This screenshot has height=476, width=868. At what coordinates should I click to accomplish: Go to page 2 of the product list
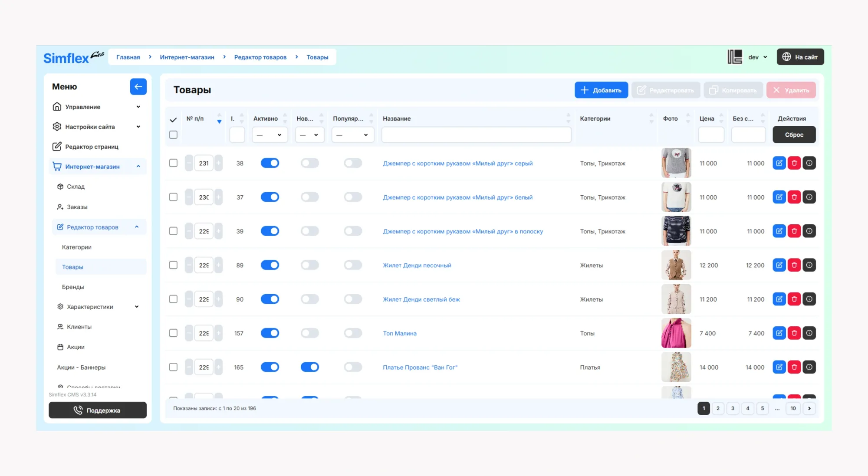pyautogui.click(x=718, y=408)
